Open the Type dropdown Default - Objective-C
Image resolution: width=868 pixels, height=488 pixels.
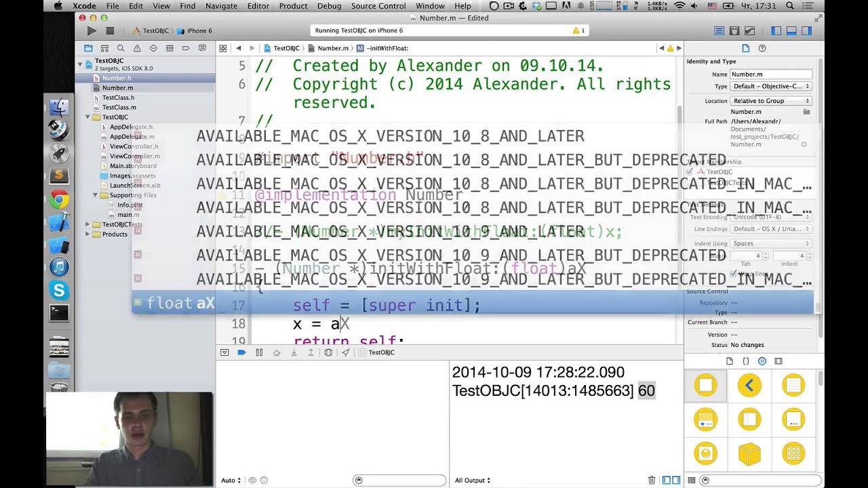771,86
